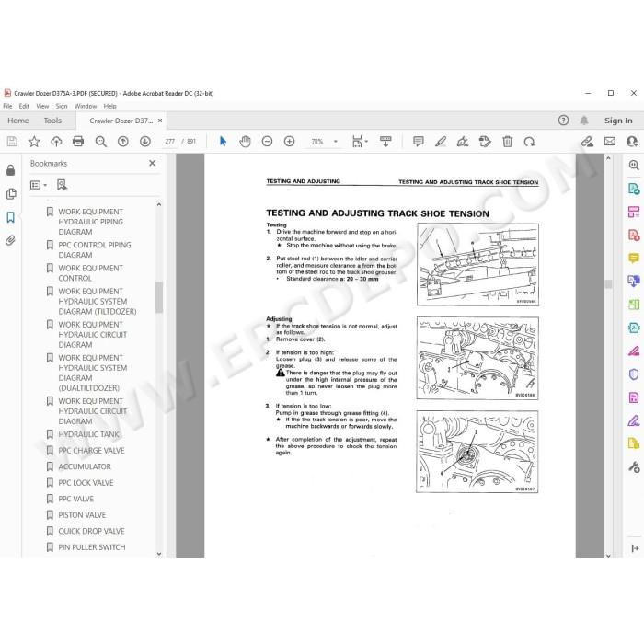Open the search tool in right pane
Screen dimensions: 644x644
(634, 165)
